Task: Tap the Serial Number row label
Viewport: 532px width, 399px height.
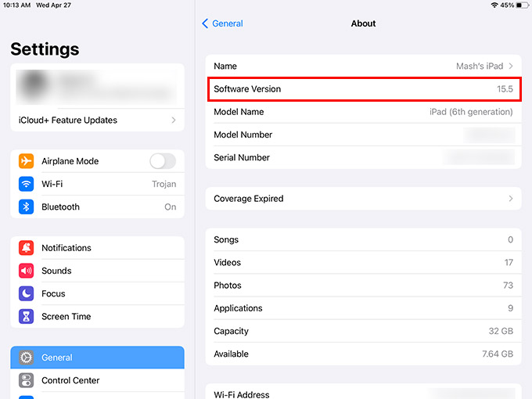Action: (242, 157)
